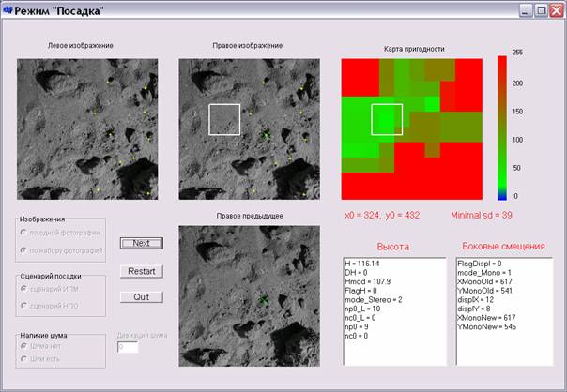Screen dimensions: 567x392
Task: Click the application icon in the title bar
Action: pyautogui.click(x=8, y=10)
